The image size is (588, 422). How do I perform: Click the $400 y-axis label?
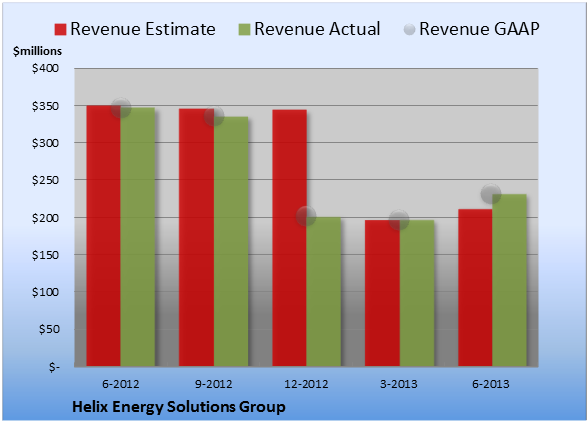pyautogui.click(x=45, y=68)
